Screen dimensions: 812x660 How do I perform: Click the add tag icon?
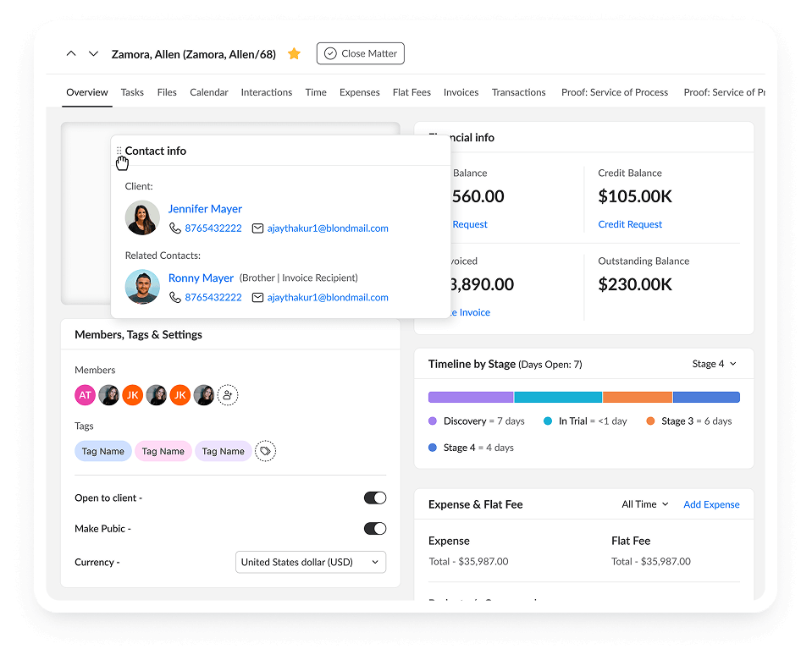pyautogui.click(x=266, y=451)
